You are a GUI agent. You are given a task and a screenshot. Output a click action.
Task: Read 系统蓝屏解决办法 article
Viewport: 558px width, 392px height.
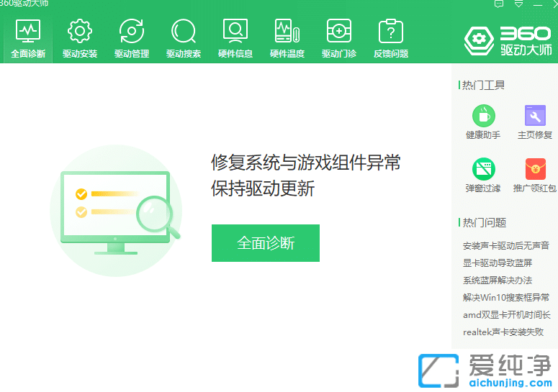pos(497,281)
